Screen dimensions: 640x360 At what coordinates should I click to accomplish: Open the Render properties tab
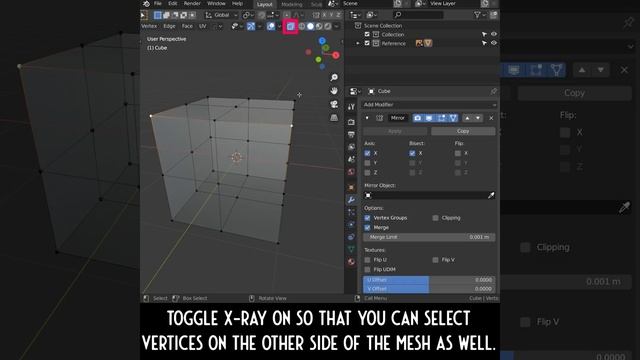tap(351, 122)
